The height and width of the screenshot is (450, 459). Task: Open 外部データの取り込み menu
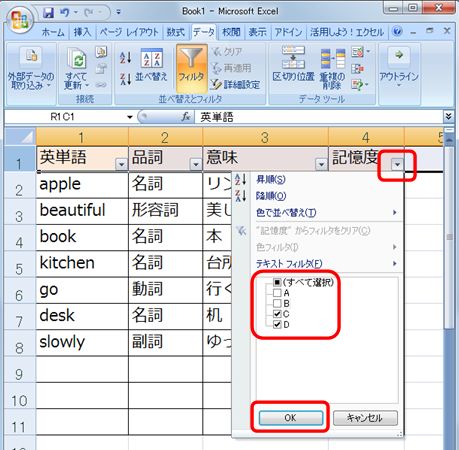tap(30, 68)
